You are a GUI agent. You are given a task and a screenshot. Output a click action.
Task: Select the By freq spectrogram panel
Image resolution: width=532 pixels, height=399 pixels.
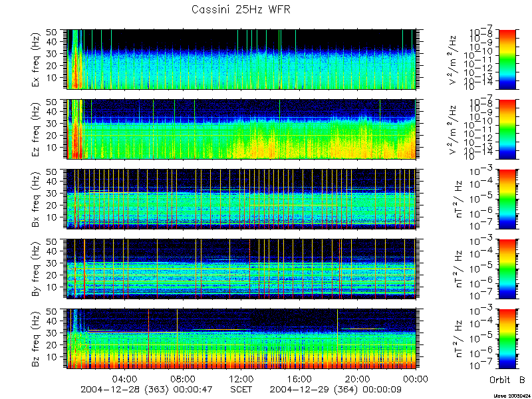click(241, 269)
